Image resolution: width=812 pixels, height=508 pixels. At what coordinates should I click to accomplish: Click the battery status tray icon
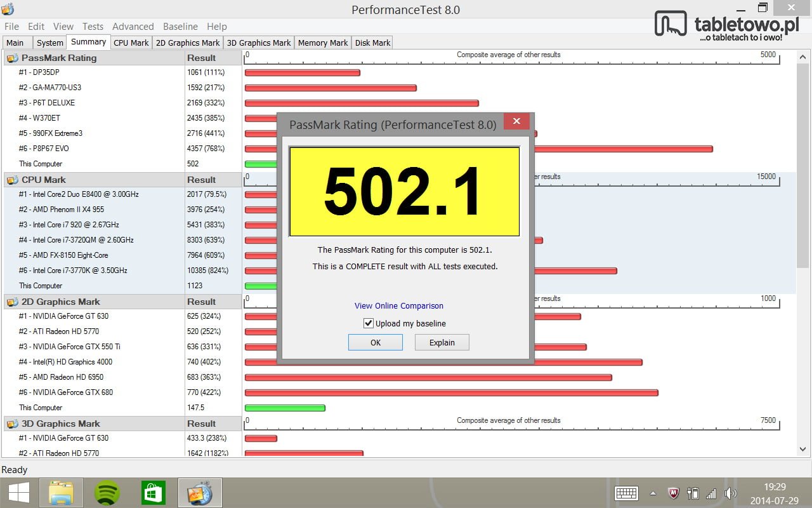[x=693, y=493]
